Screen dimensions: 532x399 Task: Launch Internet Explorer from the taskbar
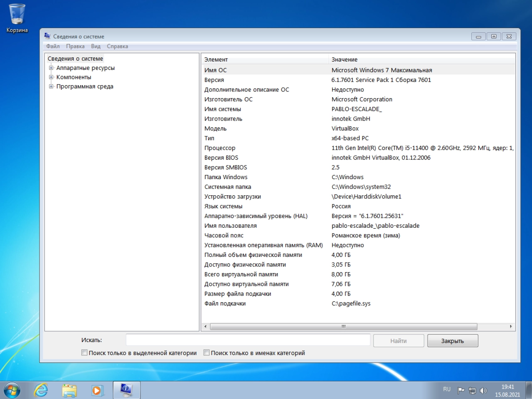(41, 391)
